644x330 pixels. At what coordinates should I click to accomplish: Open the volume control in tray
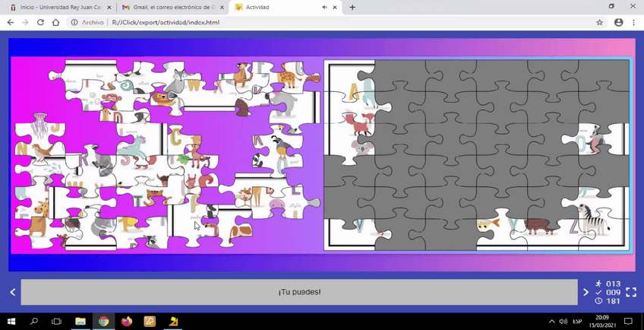pos(563,321)
